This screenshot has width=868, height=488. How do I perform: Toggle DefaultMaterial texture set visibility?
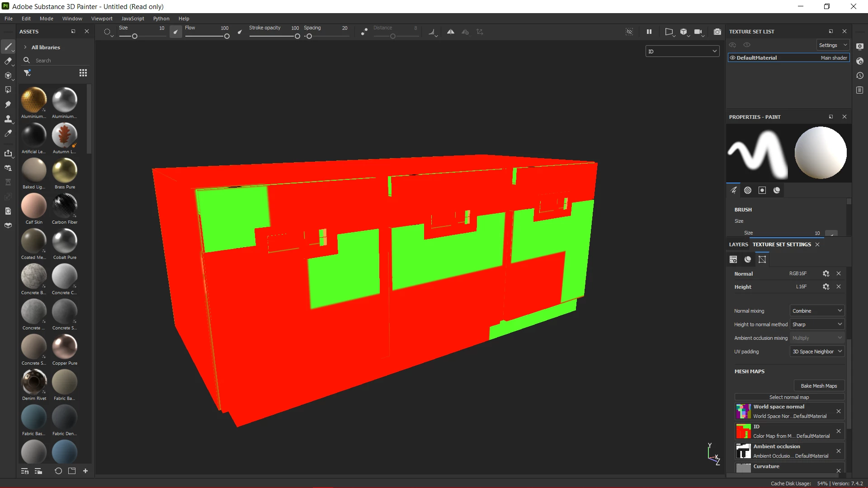pyautogui.click(x=732, y=58)
